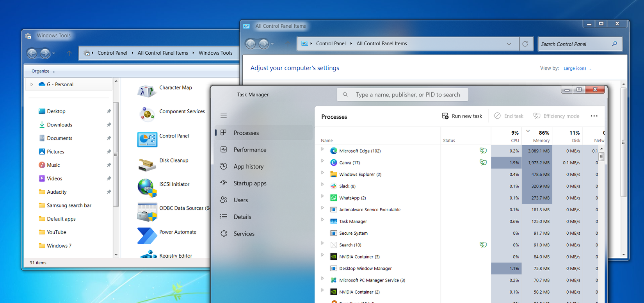Sort processes by CPU column header
This screenshot has width=644, height=303.
[x=507, y=136]
